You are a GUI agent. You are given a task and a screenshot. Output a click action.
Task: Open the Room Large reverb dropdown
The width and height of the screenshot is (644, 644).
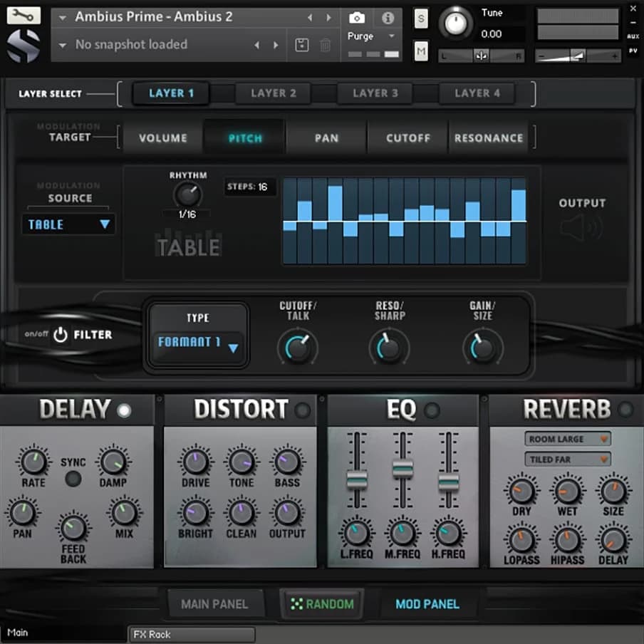[567, 440]
